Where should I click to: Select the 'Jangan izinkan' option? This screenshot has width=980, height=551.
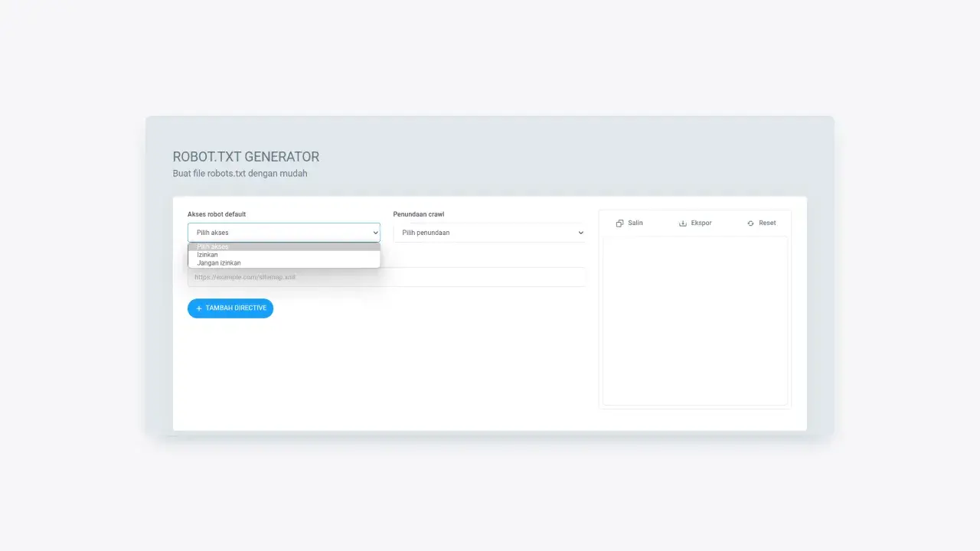pyautogui.click(x=219, y=263)
